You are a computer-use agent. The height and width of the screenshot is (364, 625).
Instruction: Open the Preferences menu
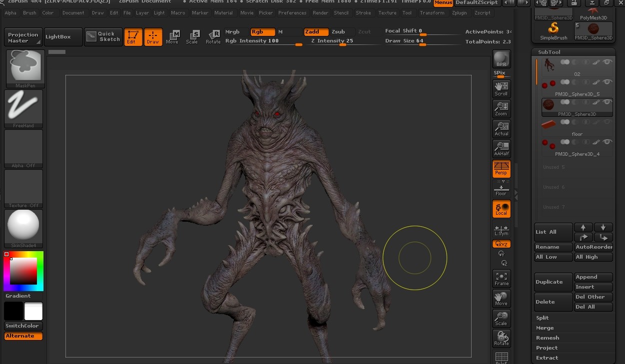pos(292,13)
